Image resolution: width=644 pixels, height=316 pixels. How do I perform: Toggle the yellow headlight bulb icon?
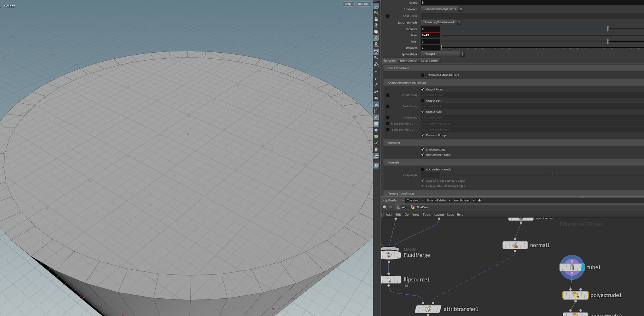tap(376, 38)
